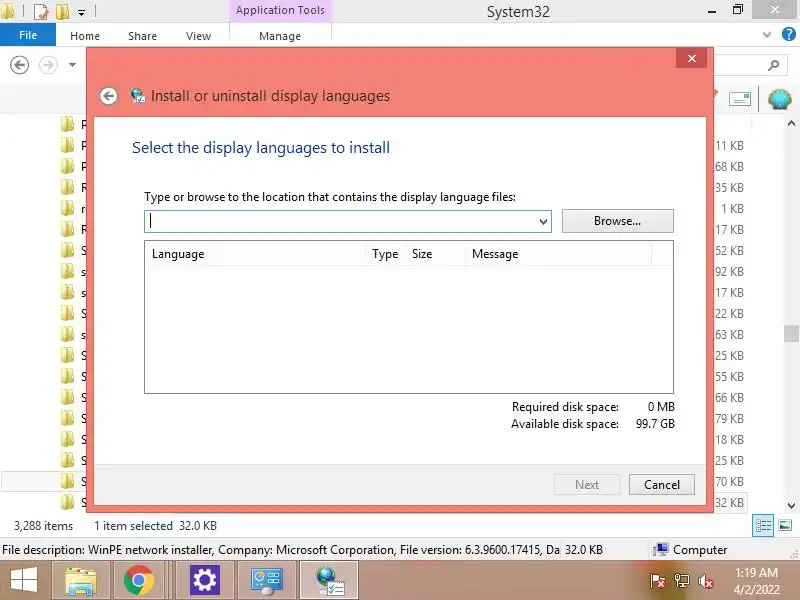Click the 3,288 items status text
Image resolution: width=800 pixels, height=600 pixels.
tap(43, 526)
